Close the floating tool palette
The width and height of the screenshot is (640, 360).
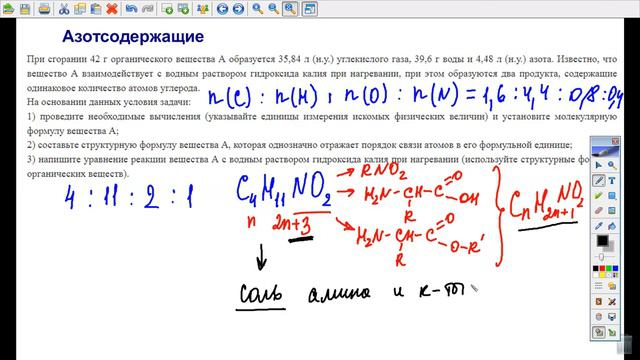click(615, 141)
